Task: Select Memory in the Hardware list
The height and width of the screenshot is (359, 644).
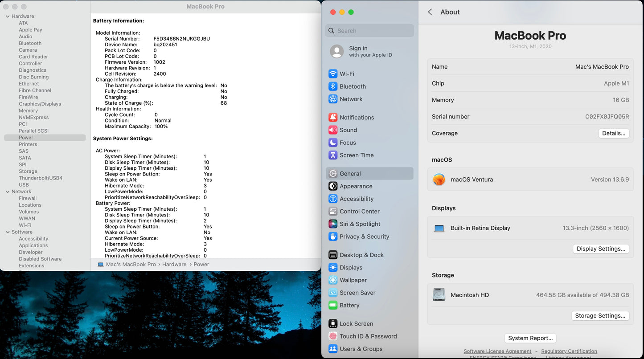Action: (x=28, y=111)
